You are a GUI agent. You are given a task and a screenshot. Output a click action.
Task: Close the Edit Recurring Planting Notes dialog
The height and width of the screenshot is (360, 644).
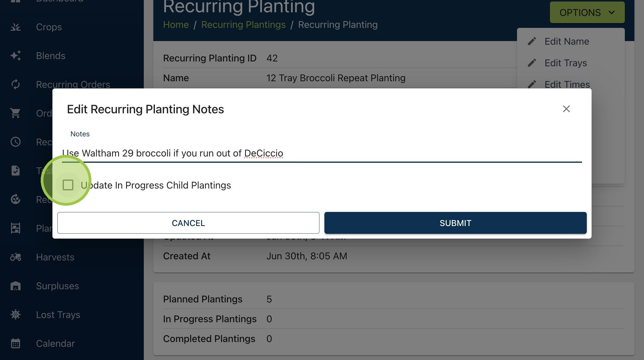(x=566, y=109)
